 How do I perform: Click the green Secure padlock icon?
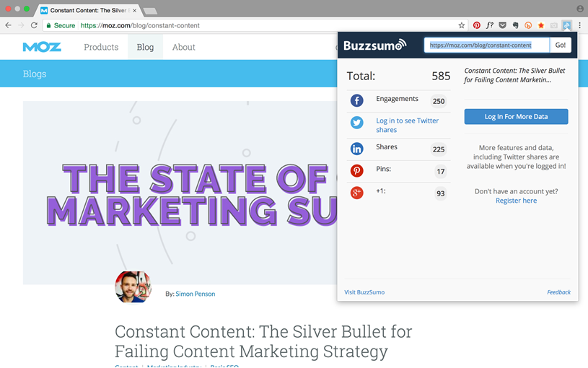pos(48,25)
